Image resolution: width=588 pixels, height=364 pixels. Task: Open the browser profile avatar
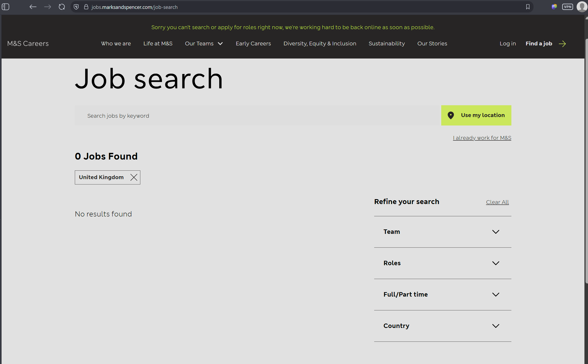point(582,7)
